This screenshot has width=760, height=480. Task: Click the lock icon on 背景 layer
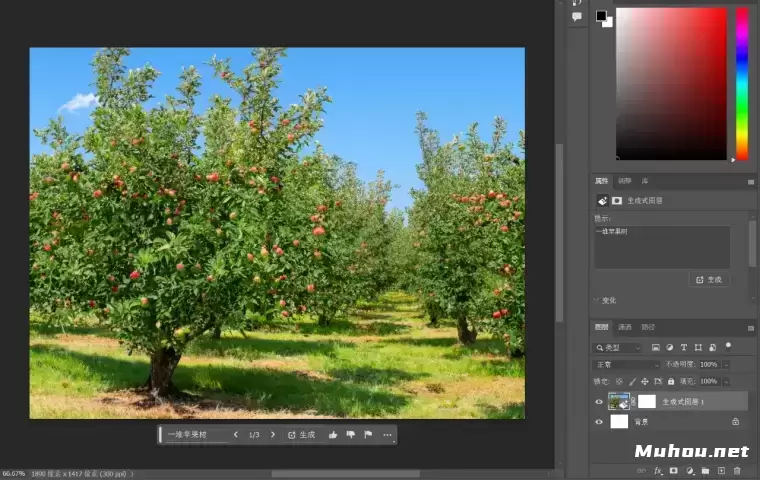point(735,422)
